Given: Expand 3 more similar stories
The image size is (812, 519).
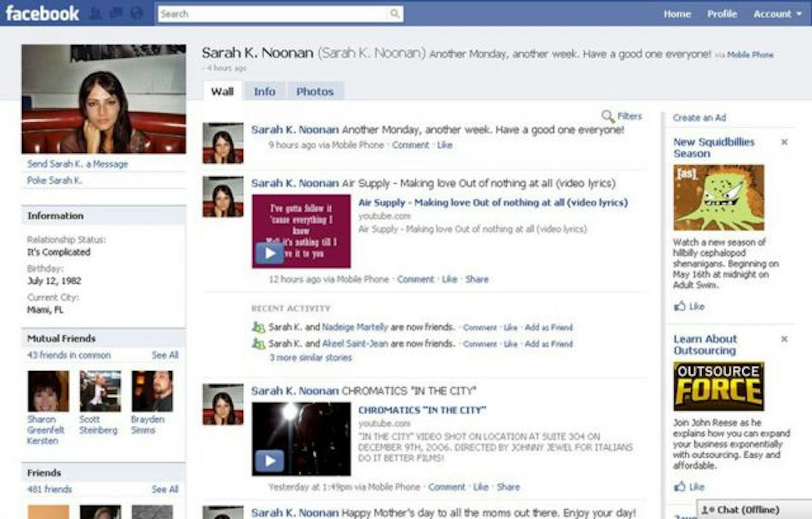Looking at the screenshot, I should pos(310,358).
